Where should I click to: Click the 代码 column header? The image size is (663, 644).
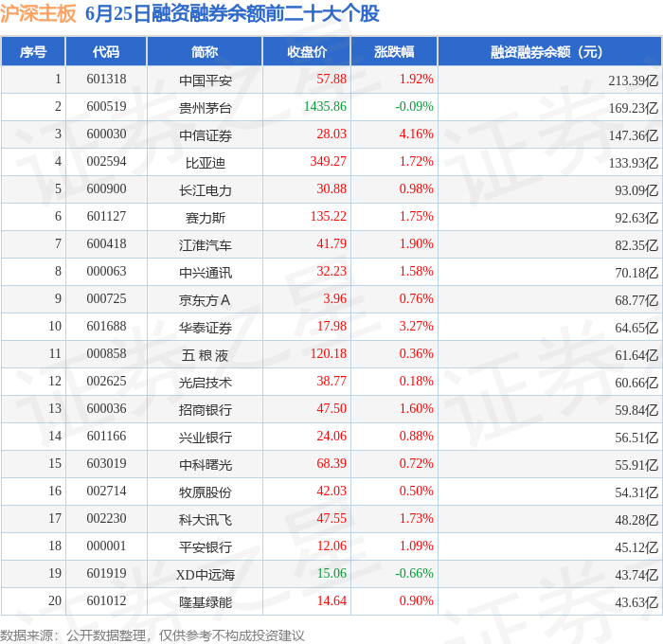click(106, 51)
